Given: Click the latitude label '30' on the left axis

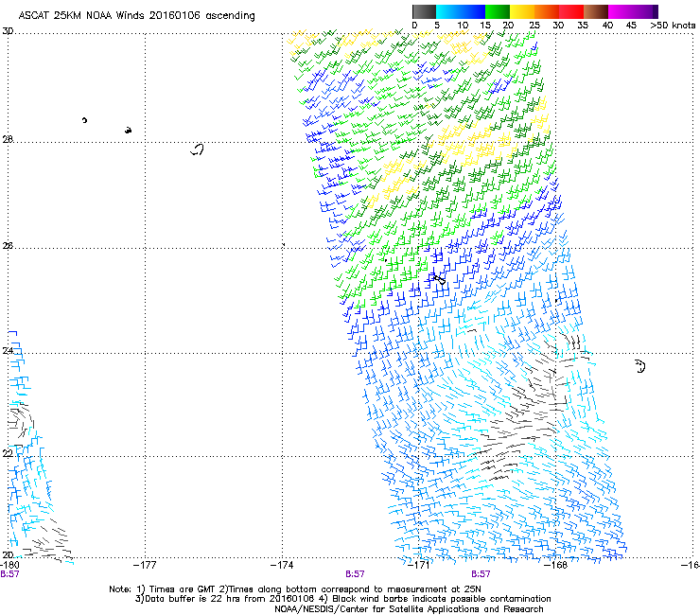Looking at the screenshot, I should point(8,31).
